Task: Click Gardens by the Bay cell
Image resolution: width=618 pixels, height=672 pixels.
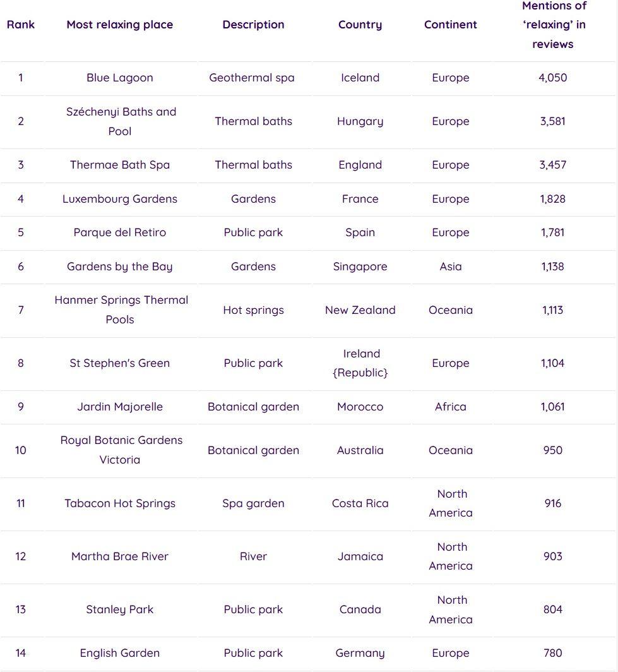Action: 120,267
